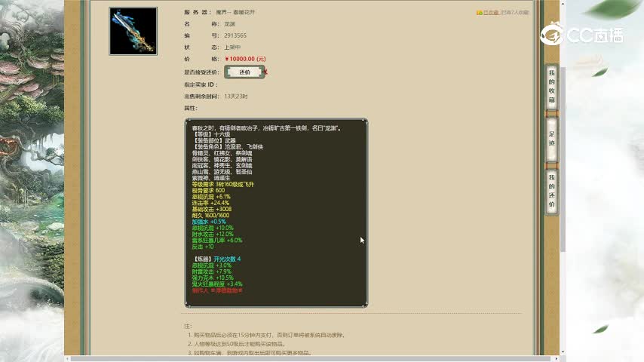644x362 pixels.
Task: Click the yellow star icon beside 已收藏
Action: (x=480, y=12)
